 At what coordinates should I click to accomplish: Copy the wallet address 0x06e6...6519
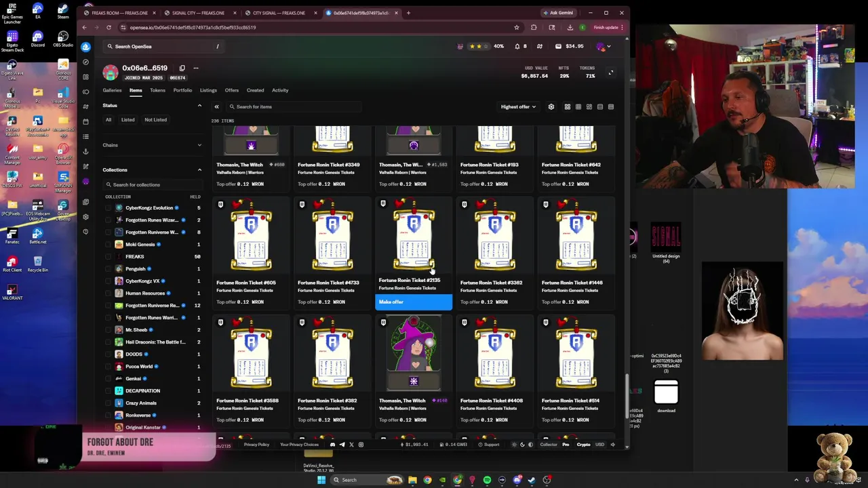click(182, 68)
